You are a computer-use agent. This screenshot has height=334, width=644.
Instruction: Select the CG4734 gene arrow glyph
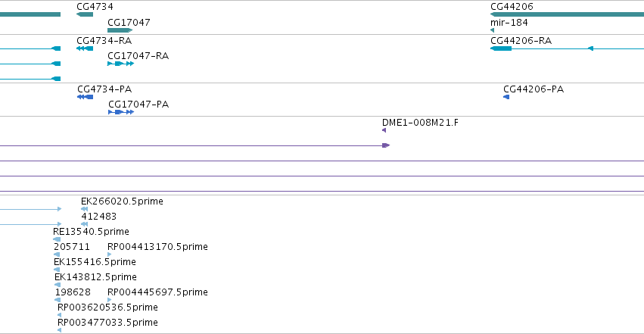pyautogui.click(x=85, y=14)
